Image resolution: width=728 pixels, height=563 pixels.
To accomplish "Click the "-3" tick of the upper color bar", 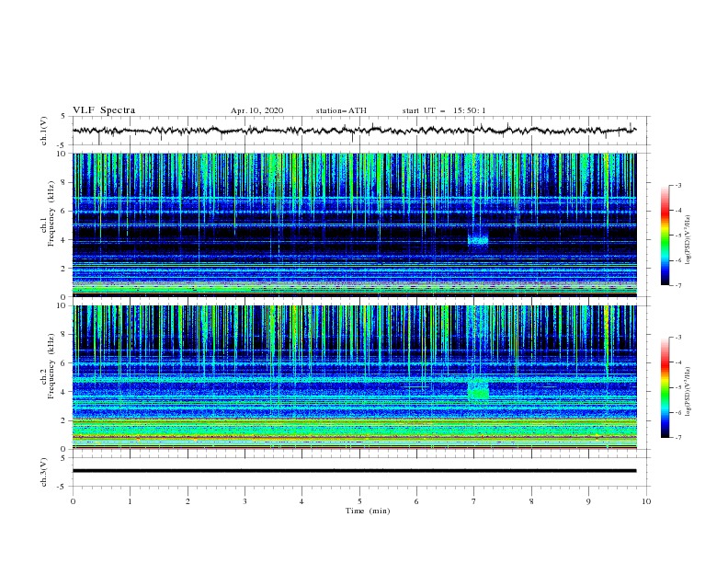I will pos(677,185).
